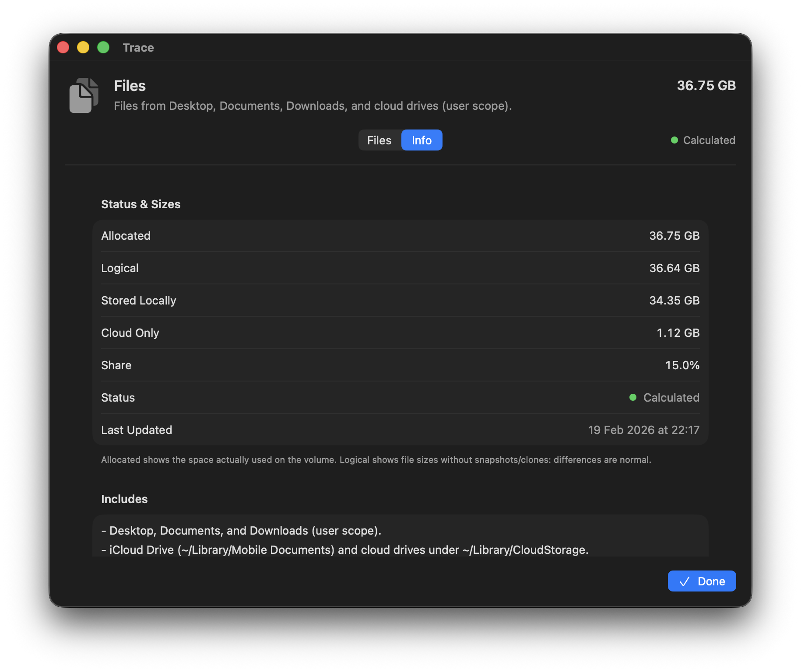The width and height of the screenshot is (801, 672).
Task: Click the checkmark icon in the Done button
Action: point(684,581)
